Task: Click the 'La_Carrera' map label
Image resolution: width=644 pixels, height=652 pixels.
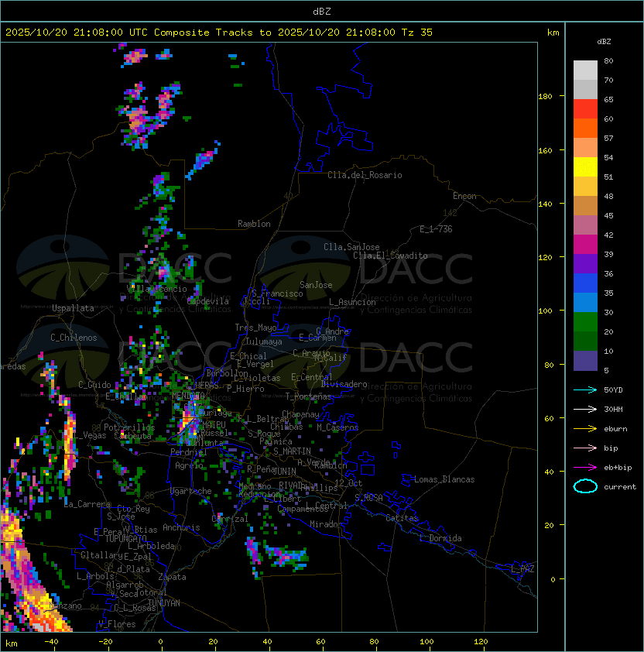Action: [87, 504]
